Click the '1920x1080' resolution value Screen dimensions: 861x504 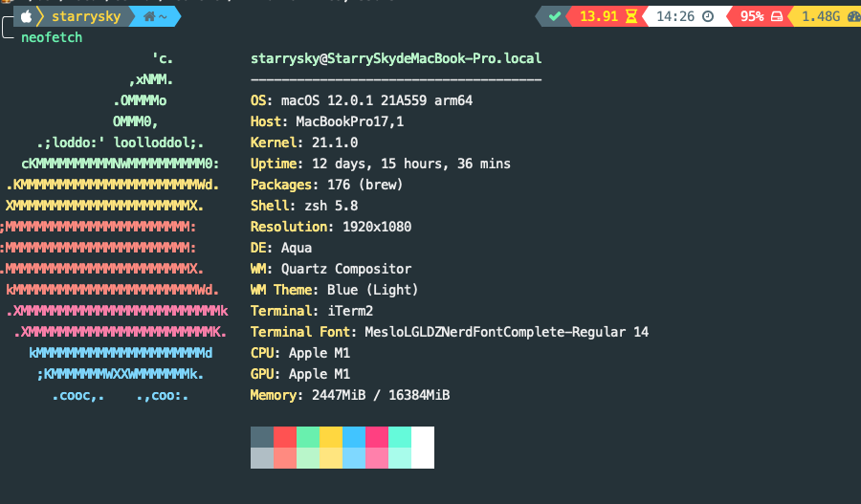click(x=377, y=227)
